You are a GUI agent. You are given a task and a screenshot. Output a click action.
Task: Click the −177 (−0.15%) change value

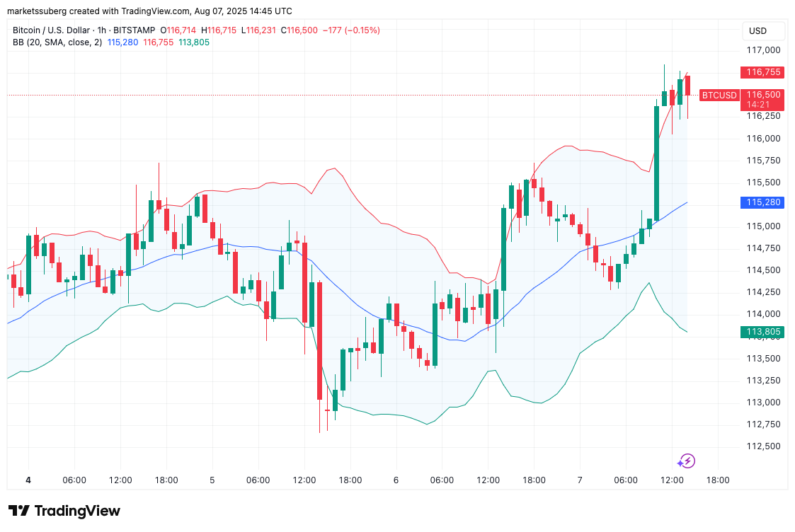pos(351,30)
